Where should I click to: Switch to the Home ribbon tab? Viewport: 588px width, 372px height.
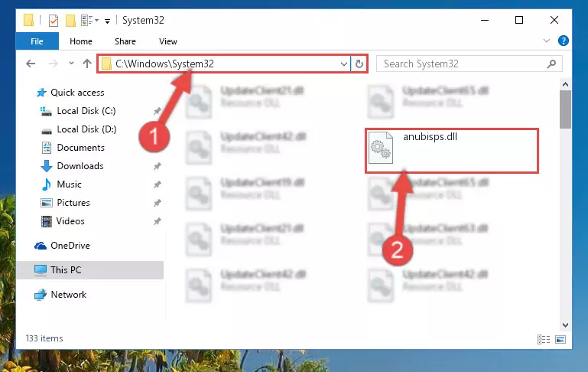point(81,41)
